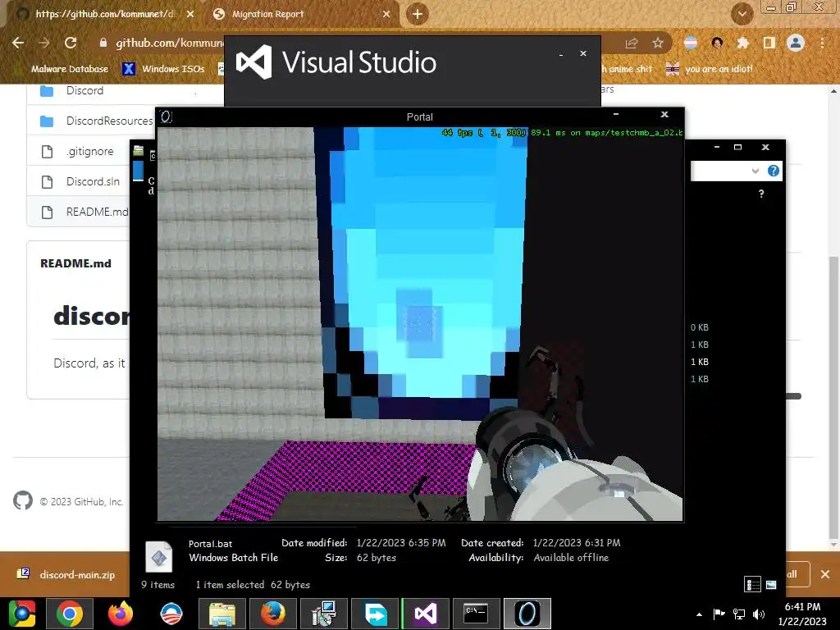Click 'Available offline' in the details pane
The image size is (840, 630).
coord(571,558)
